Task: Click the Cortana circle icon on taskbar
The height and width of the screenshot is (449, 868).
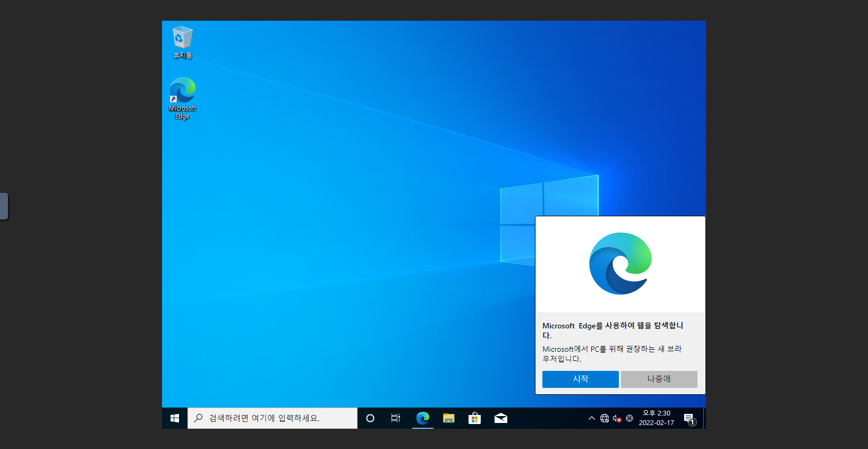Action: point(370,418)
